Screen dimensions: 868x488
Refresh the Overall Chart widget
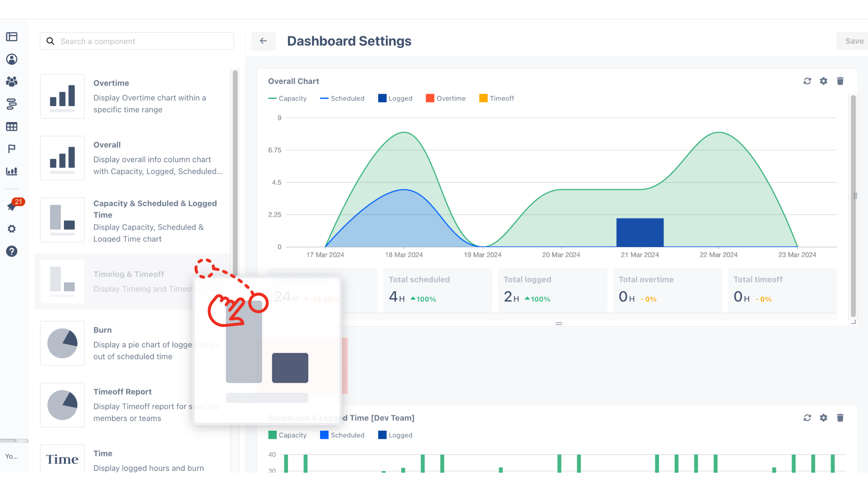(807, 81)
